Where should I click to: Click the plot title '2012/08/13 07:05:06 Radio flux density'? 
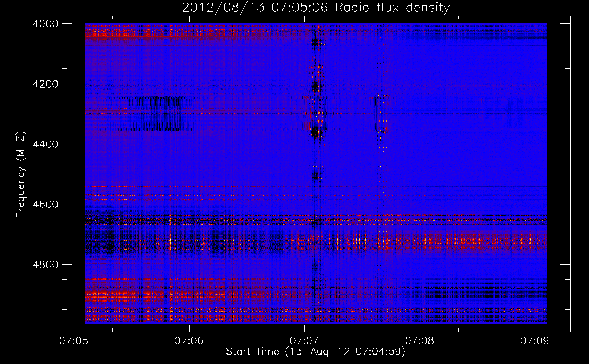pyautogui.click(x=316, y=7)
